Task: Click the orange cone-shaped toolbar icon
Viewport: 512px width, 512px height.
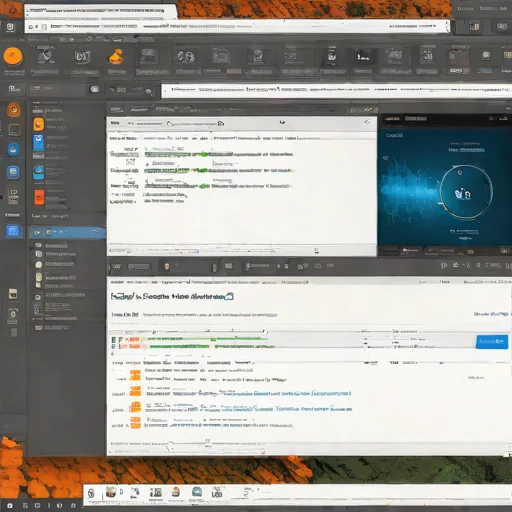Action: click(x=117, y=56)
